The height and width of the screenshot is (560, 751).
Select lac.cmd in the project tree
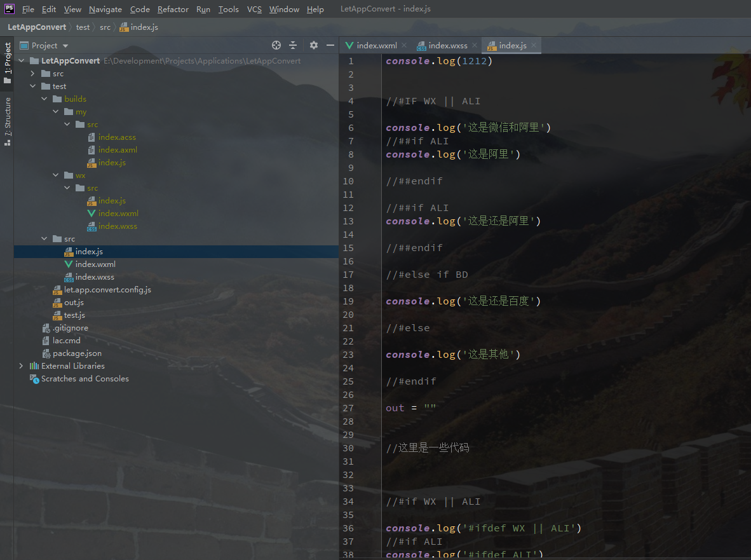[66, 341]
